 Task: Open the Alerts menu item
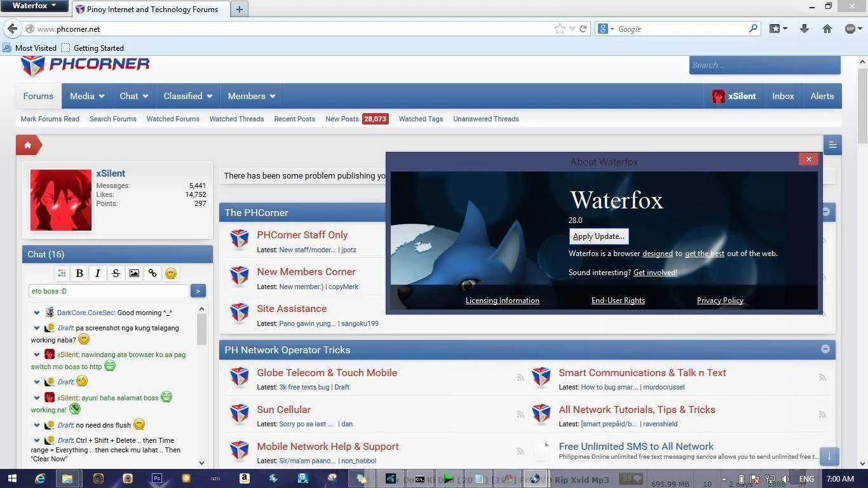pyautogui.click(x=822, y=96)
